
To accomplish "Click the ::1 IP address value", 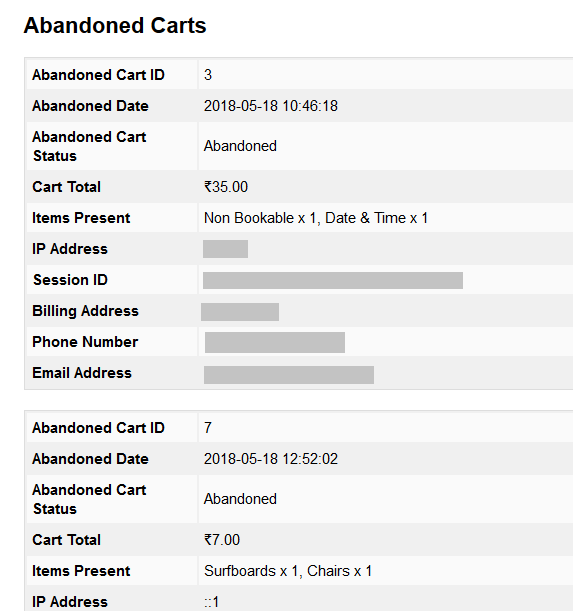I will (211, 602).
